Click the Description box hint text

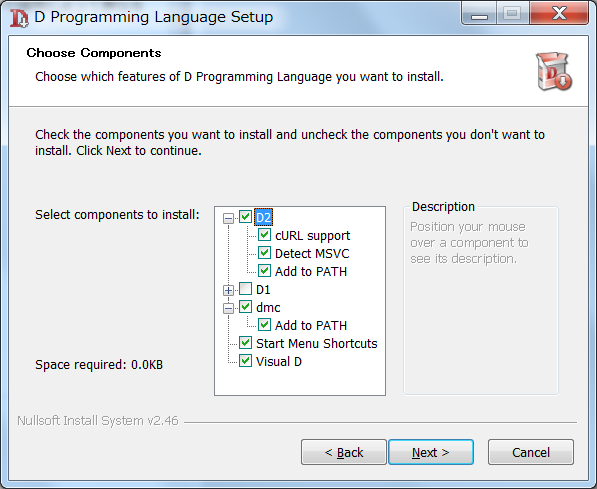469,243
